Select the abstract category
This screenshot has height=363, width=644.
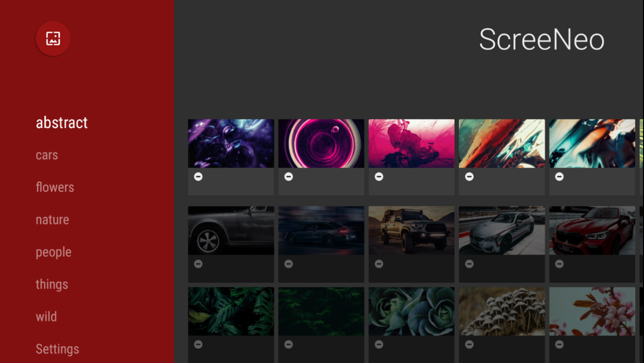[x=62, y=122]
